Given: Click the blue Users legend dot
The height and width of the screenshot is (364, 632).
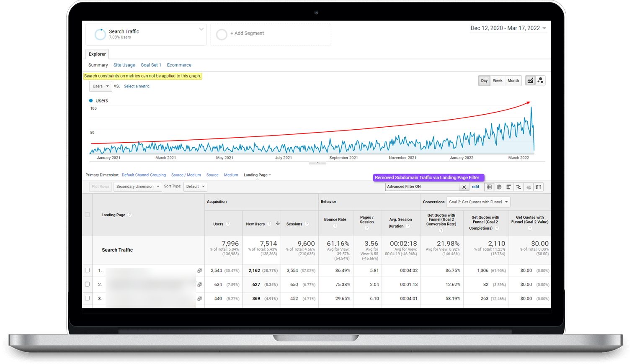Looking at the screenshot, I should tap(91, 100).
